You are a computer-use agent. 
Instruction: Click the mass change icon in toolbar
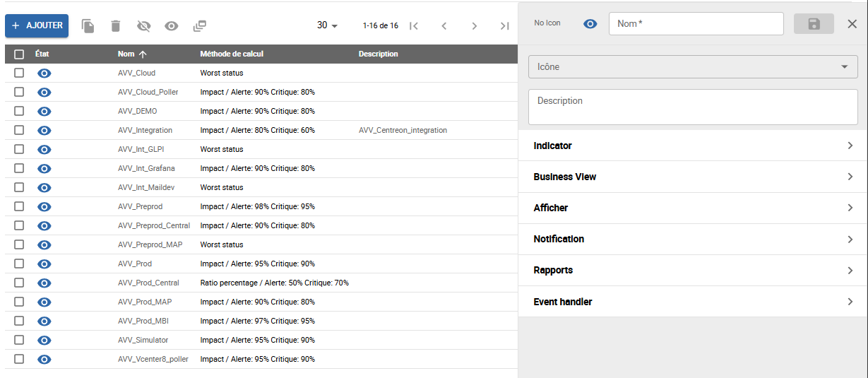pyautogui.click(x=199, y=25)
